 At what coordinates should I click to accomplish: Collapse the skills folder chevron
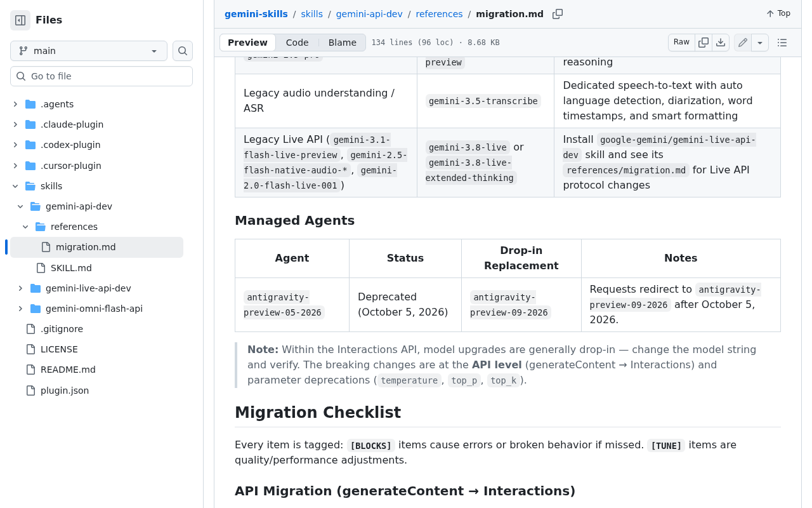15,186
